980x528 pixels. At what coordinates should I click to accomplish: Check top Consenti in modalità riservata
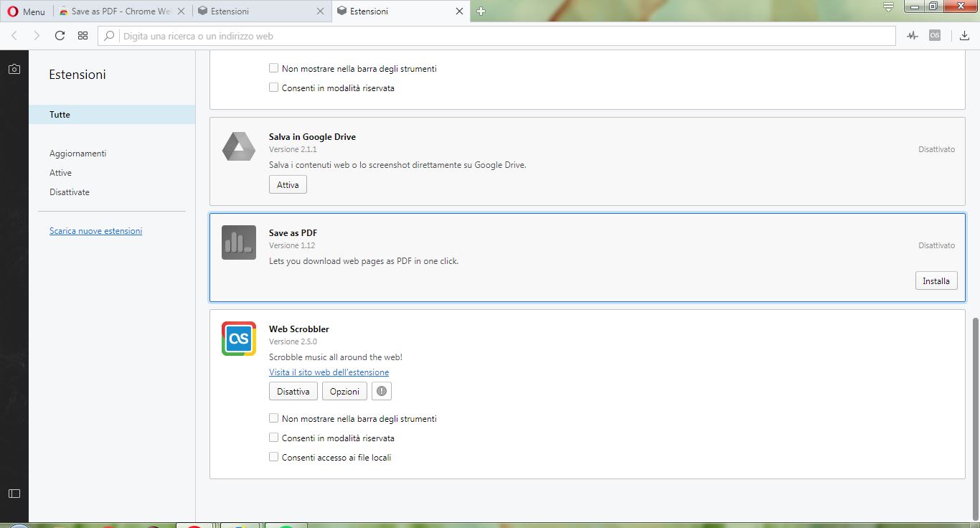273,88
